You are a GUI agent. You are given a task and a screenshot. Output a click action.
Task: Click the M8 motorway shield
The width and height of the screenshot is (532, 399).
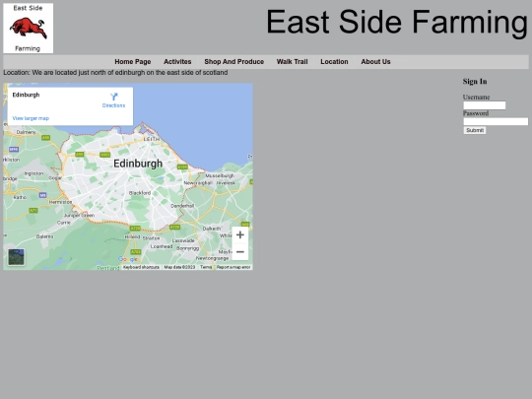[x=42, y=195]
